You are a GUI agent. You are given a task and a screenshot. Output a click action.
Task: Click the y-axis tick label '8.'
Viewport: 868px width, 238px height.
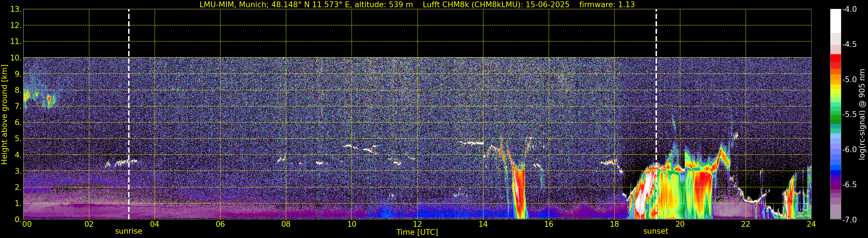pyautogui.click(x=18, y=90)
